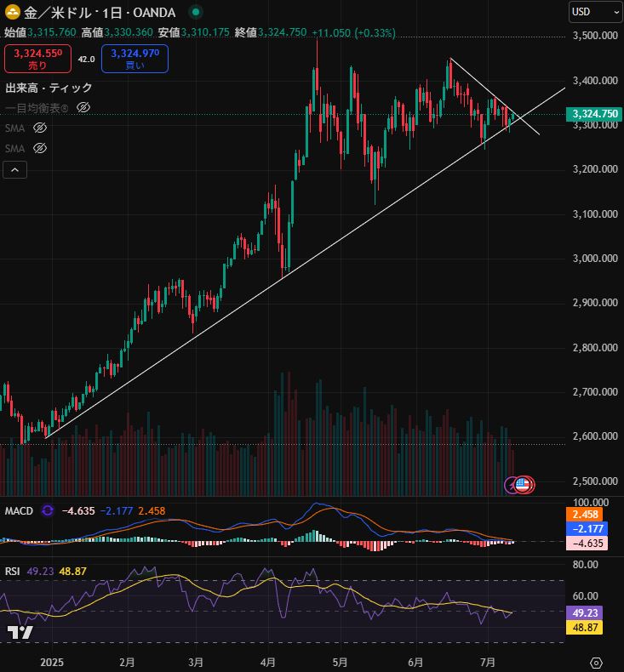Click the 3,000.000 price axis label

pos(595,258)
